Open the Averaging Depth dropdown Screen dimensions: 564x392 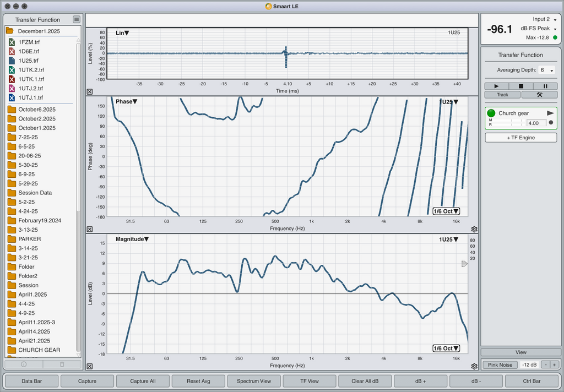pyautogui.click(x=547, y=70)
